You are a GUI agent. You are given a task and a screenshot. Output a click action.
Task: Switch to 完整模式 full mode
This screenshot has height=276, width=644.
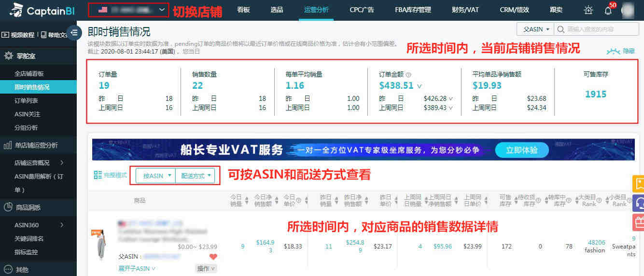pos(110,175)
